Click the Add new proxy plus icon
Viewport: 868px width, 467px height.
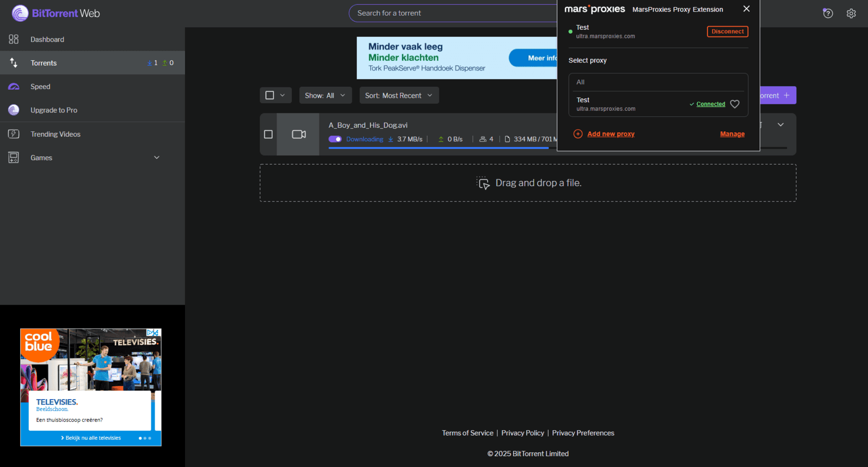point(578,134)
